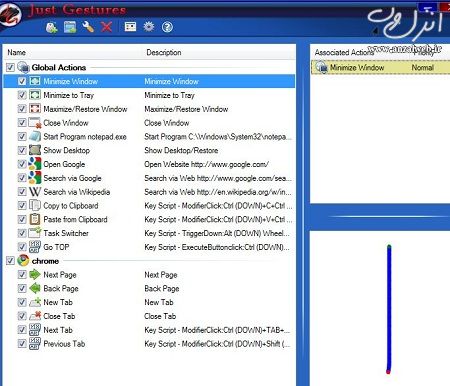Click the green Next Page arrow icon
This screenshot has height=386, width=450.
point(35,274)
